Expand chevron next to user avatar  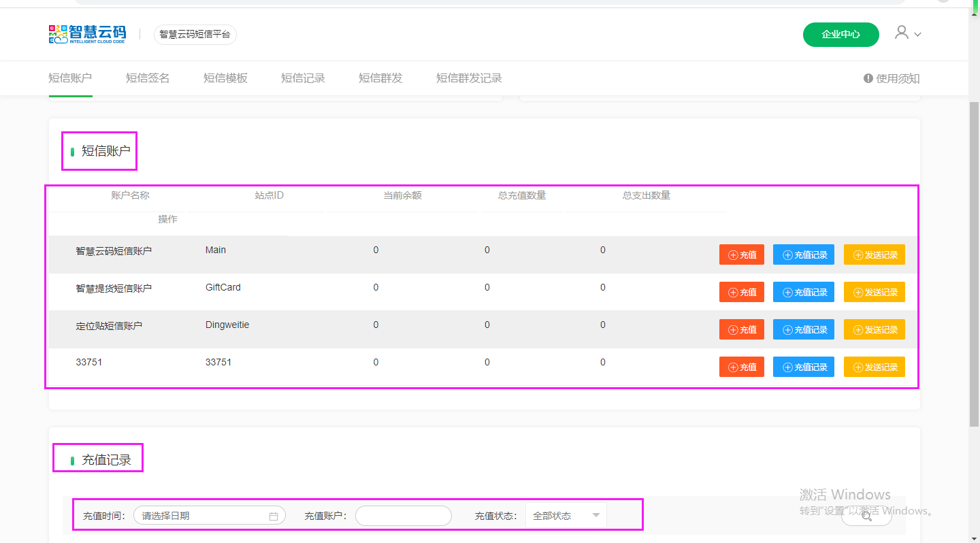tap(918, 35)
